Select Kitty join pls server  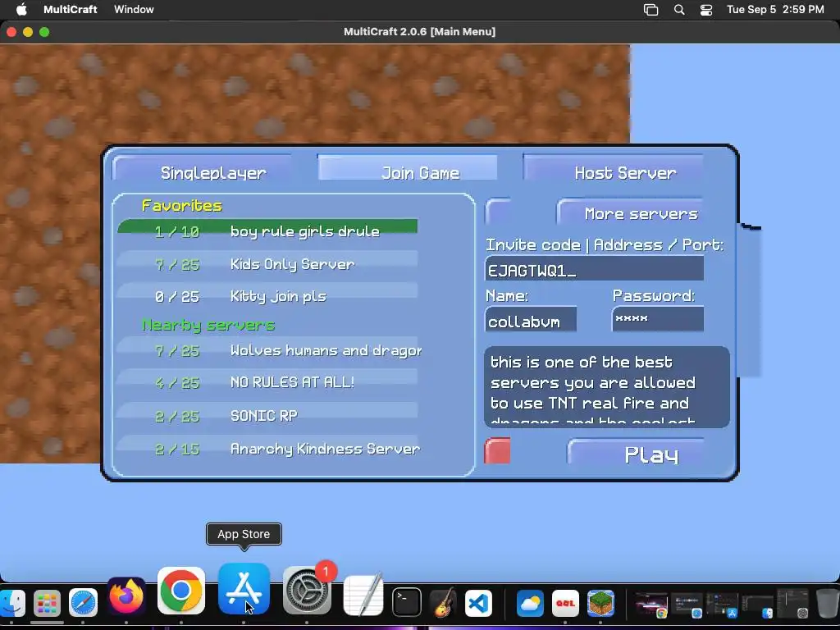click(x=268, y=292)
